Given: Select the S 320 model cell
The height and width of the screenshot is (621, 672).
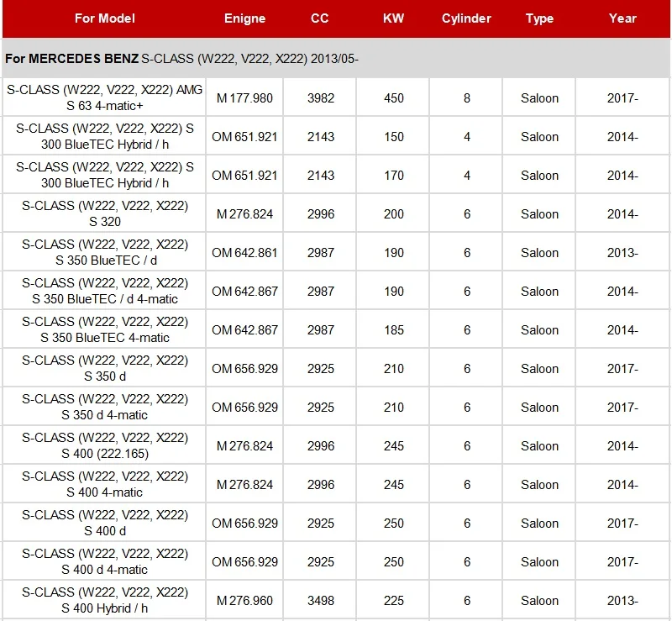Looking at the screenshot, I should [104, 213].
